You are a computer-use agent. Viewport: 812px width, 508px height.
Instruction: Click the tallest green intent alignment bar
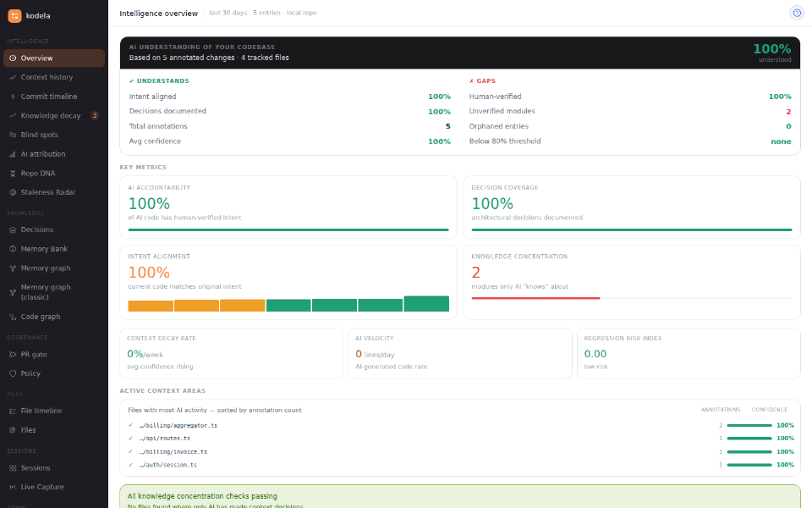point(426,303)
